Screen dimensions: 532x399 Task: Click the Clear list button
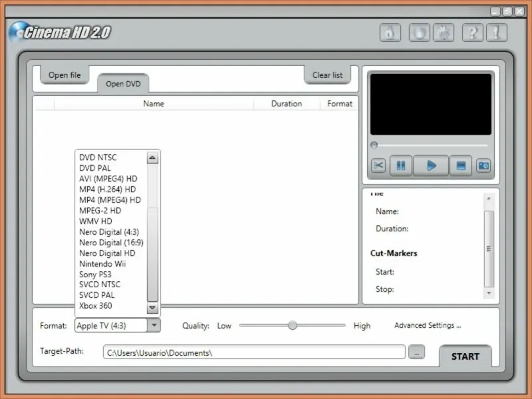[327, 75]
